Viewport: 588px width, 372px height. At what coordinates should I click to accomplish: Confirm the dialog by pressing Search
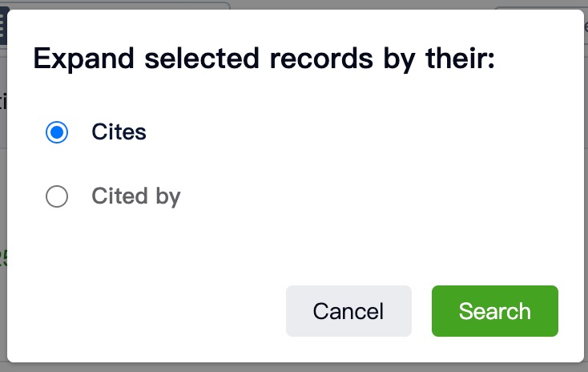(494, 311)
